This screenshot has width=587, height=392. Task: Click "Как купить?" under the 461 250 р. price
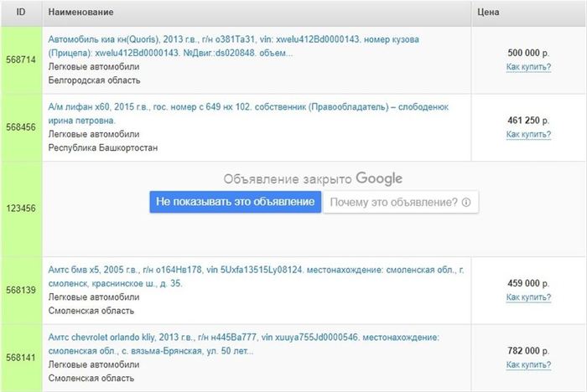coord(528,134)
